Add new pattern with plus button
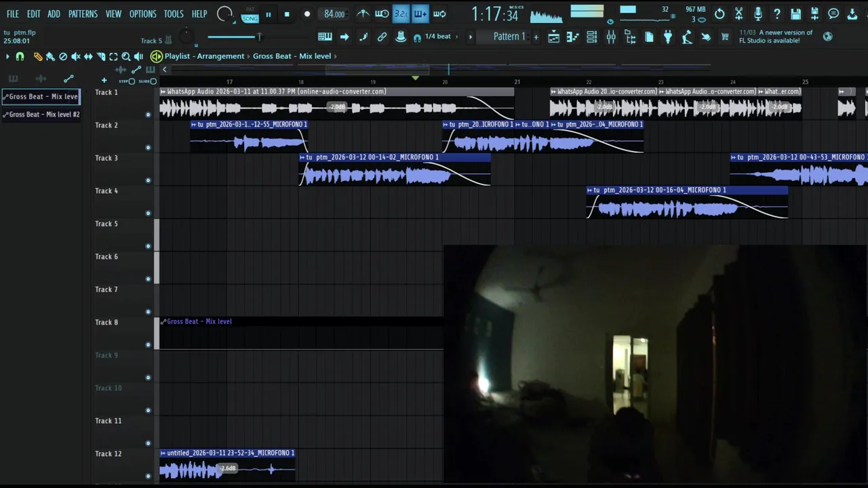 pos(536,37)
